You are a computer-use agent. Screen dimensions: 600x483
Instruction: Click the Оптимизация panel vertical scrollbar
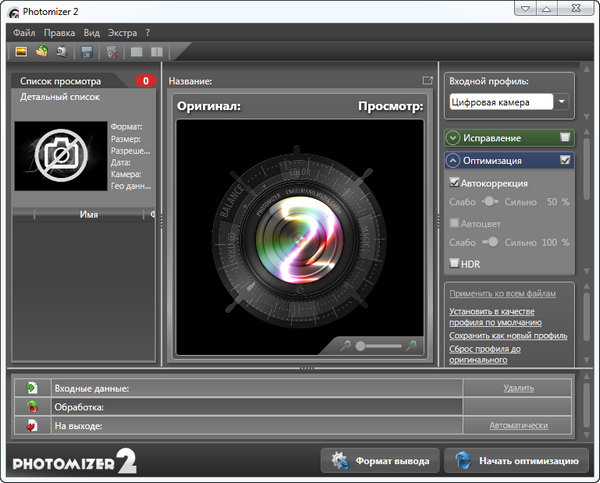click(587, 168)
